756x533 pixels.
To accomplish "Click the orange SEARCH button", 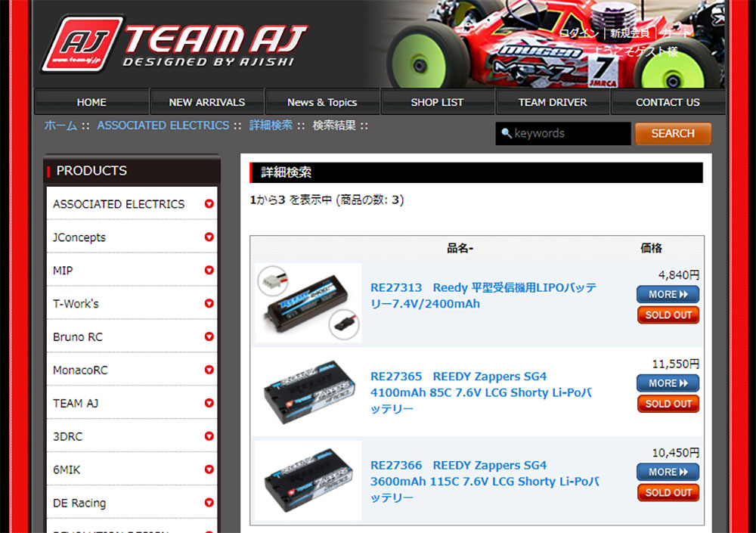I will [x=673, y=134].
